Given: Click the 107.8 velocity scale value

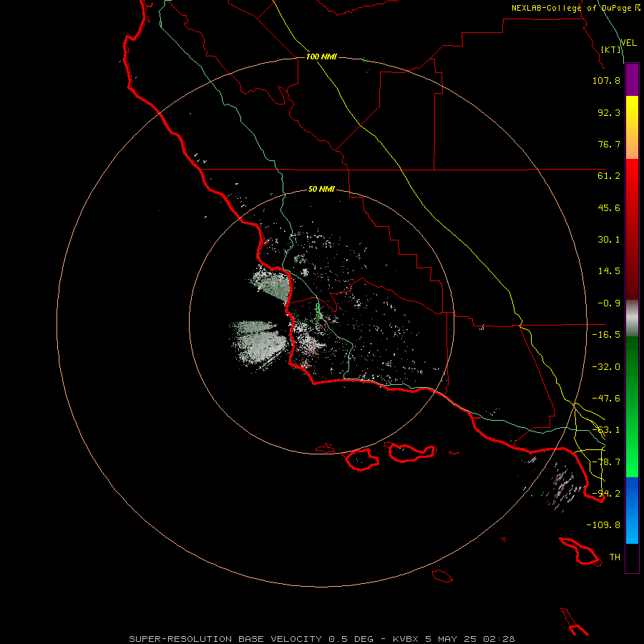Looking at the screenshot, I should 606,80.
